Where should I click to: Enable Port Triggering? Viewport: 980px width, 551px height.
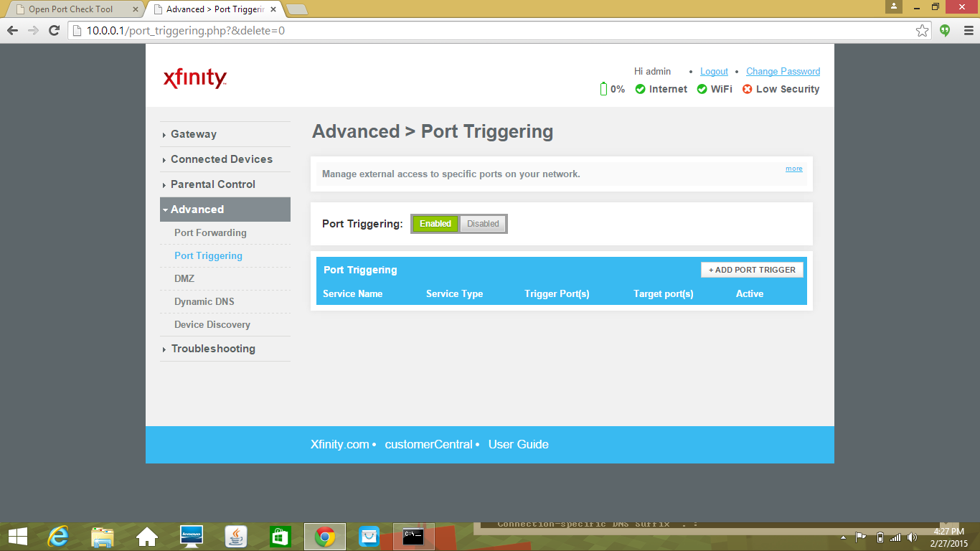435,223
